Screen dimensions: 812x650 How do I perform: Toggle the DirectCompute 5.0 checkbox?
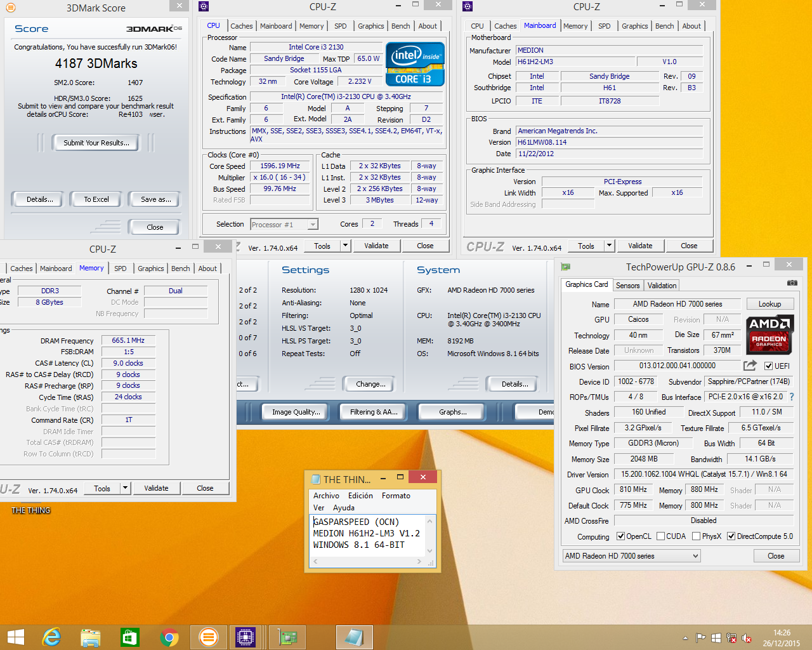pyautogui.click(x=731, y=536)
